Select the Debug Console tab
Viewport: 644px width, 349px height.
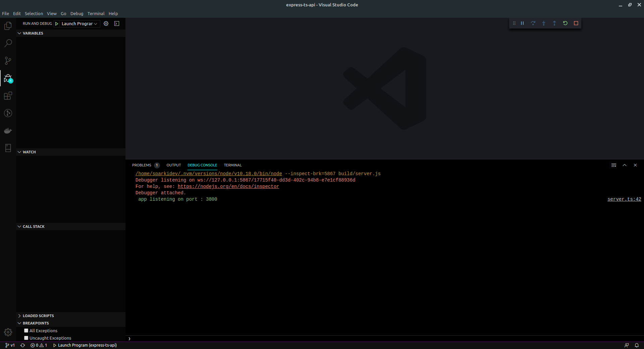(x=202, y=165)
